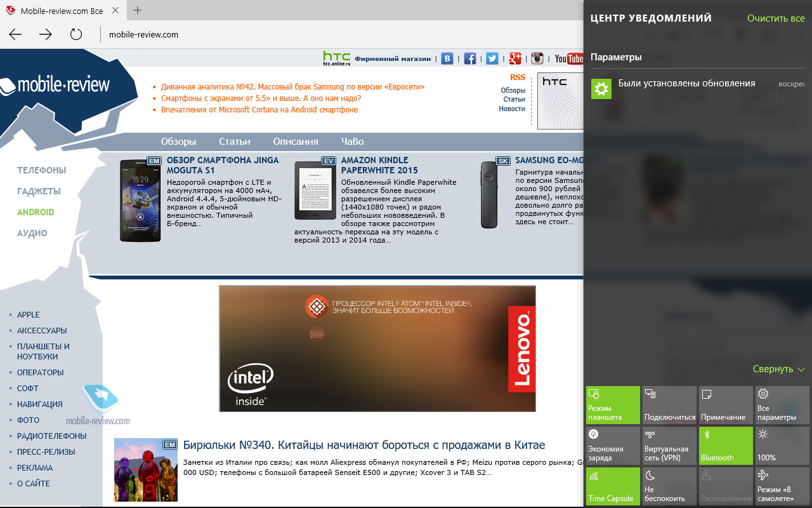Open Бирюльки №340 article headline

coord(364,445)
